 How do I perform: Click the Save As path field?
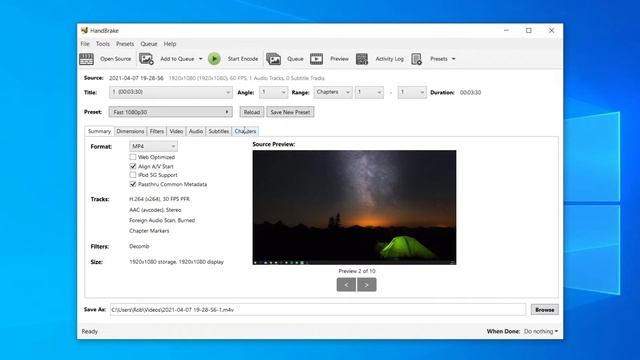click(x=318, y=310)
